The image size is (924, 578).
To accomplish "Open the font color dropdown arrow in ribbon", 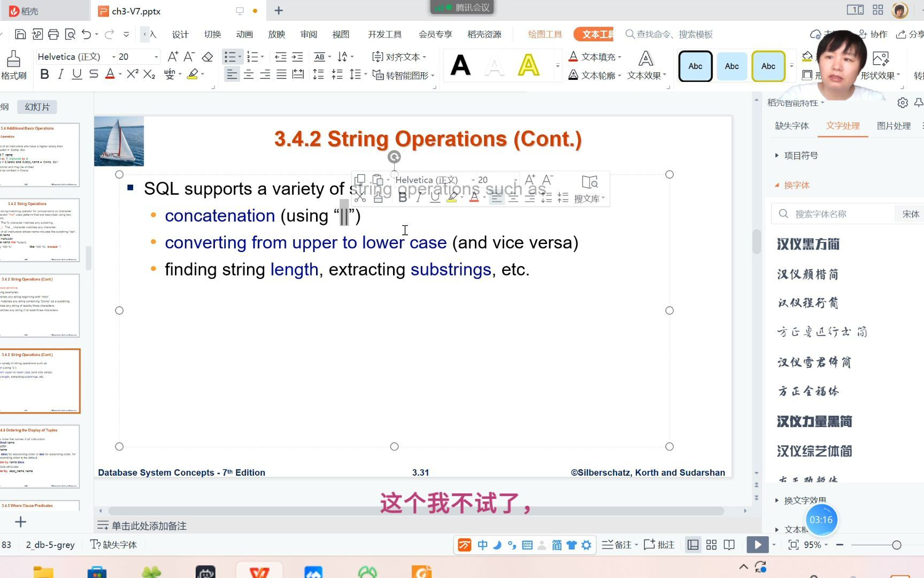I will 120,74.
